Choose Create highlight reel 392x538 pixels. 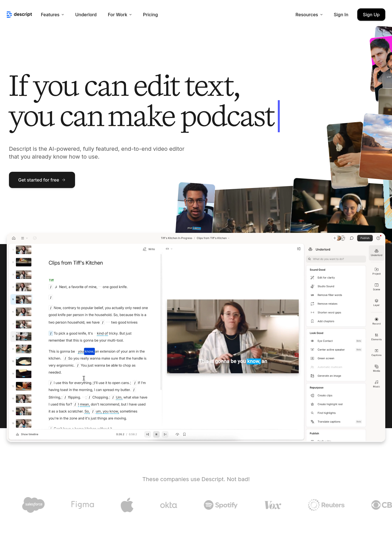336,404
